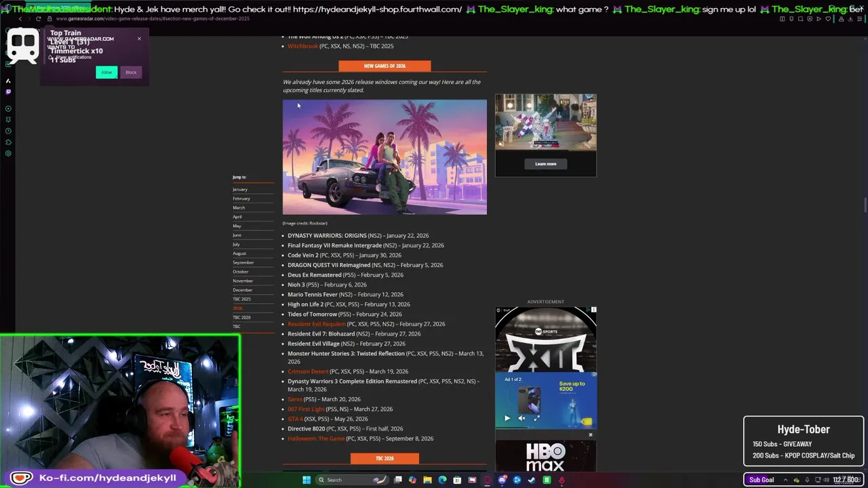Show hidden system tray icons
This screenshot has width=868, height=488.
(785, 480)
